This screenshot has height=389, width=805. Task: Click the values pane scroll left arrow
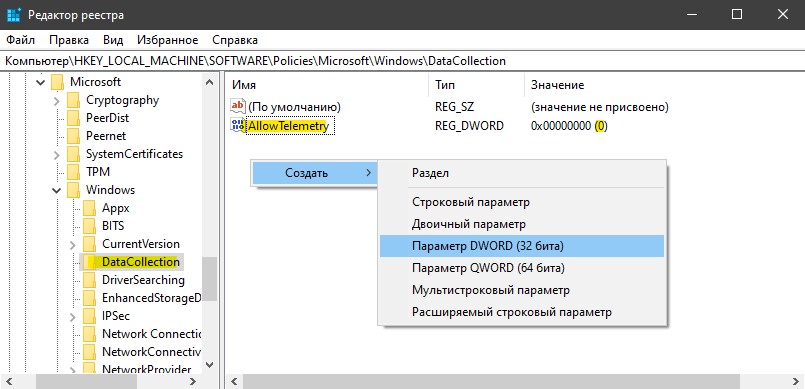point(234,381)
